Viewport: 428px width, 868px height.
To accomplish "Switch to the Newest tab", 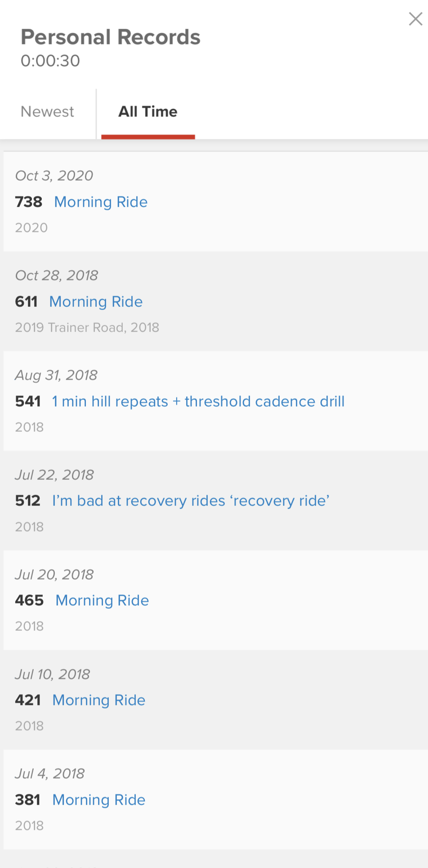I will 47,111.
